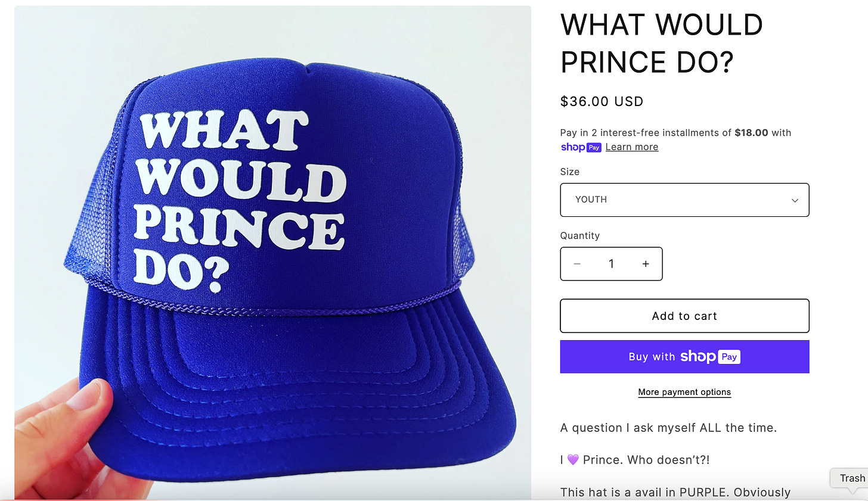Click the Shop Pay badge icon
This screenshot has width=868, height=501.
(593, 147)
